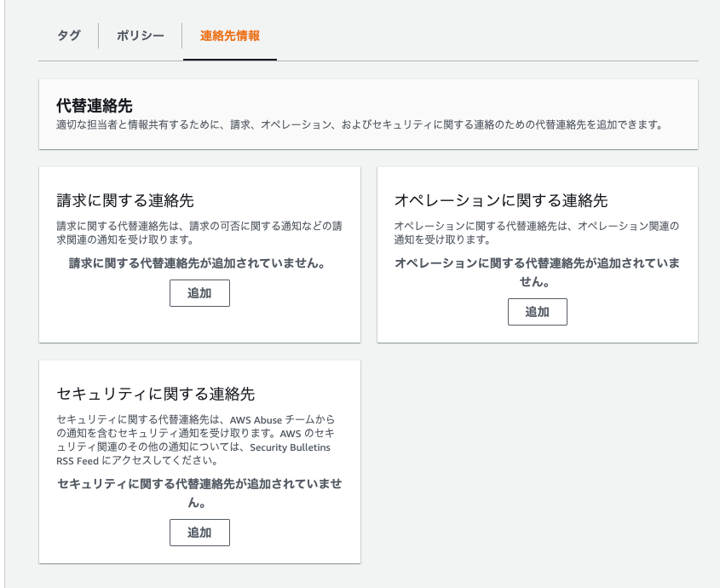Click the セキュリティに関する連絡先 card title
The width and height of the screenshot is (720, 588).
click(155, 394)
